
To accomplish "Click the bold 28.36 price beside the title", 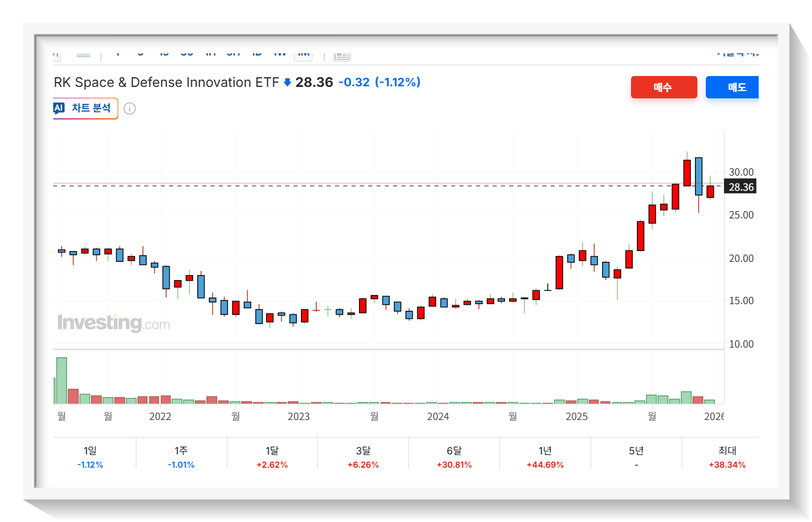I will click(314, 82).
